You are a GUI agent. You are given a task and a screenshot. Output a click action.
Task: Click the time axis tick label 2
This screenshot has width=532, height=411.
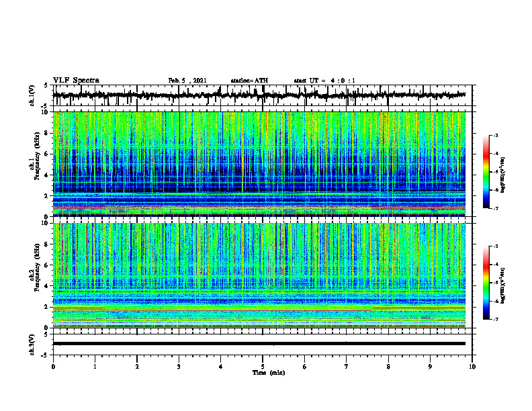137,367
